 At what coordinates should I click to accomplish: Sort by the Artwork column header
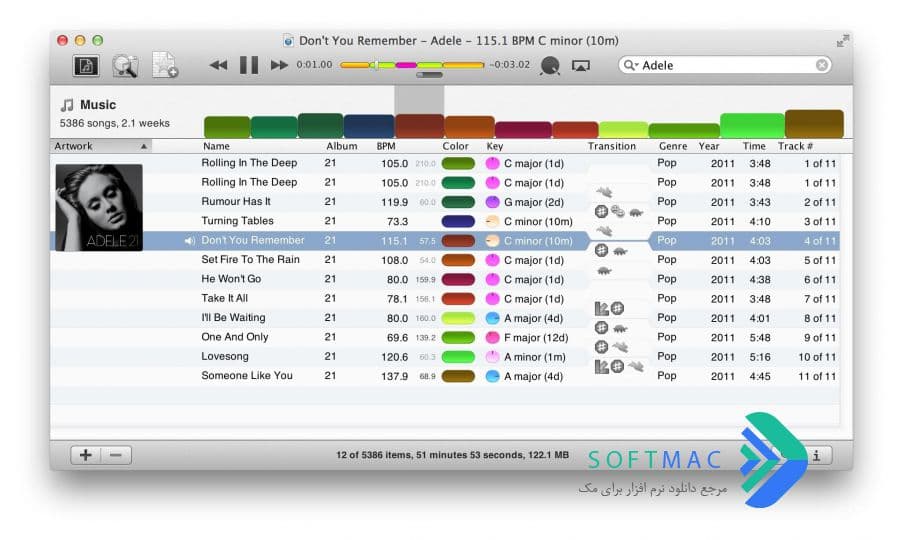point(101,146)
